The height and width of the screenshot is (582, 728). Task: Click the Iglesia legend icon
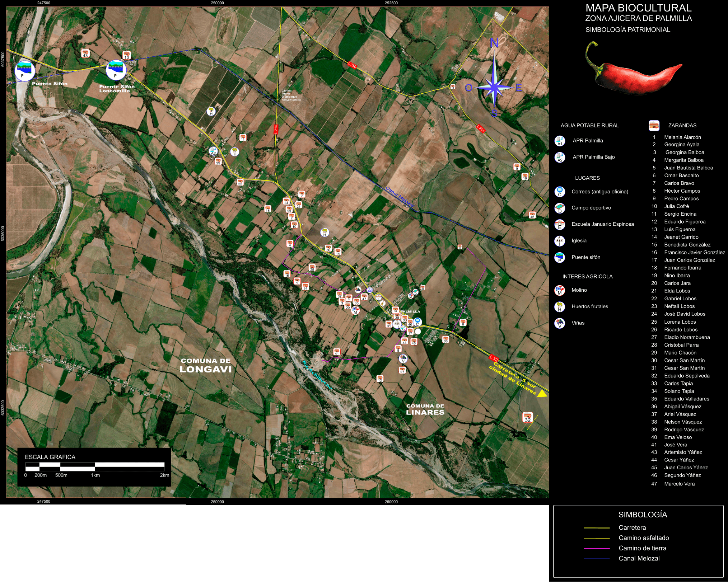click(560, 241)
